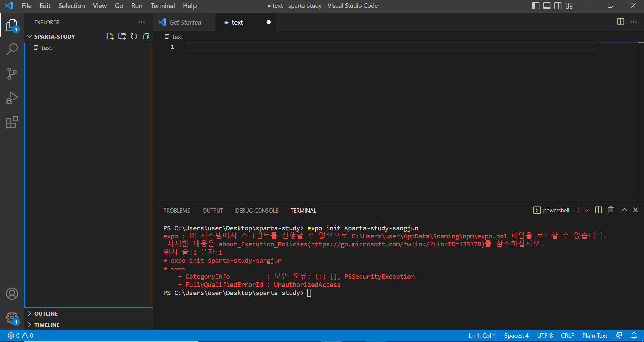Viewport: 644px width, 342px height.
Task: Open the Help menu
Action: 190,6
